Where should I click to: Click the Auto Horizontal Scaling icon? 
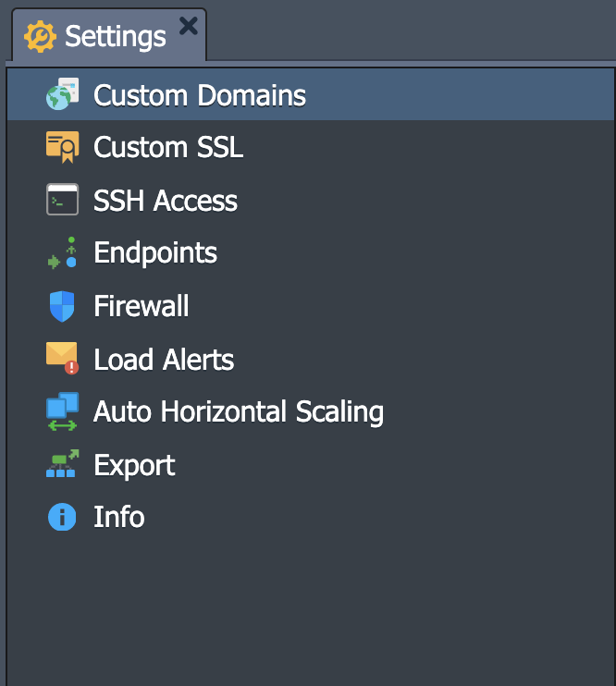click(x=63, y=411)
